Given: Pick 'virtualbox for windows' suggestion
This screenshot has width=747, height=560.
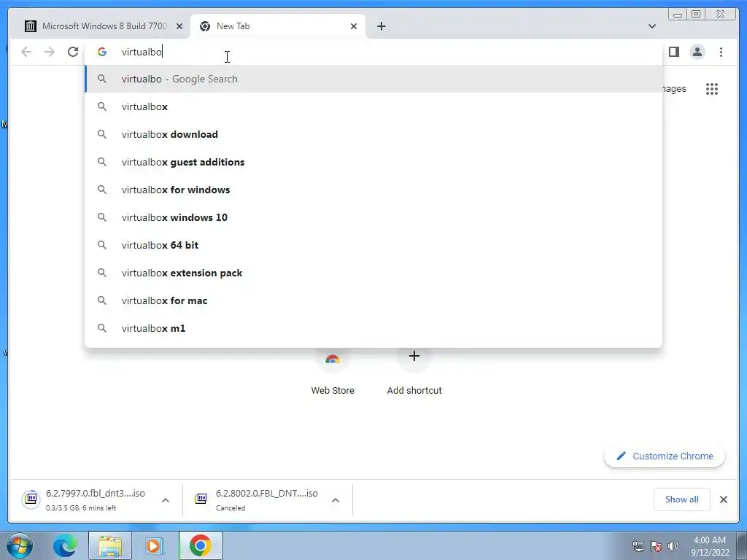Looking at the screenshot, I should (x=373, y=190).
